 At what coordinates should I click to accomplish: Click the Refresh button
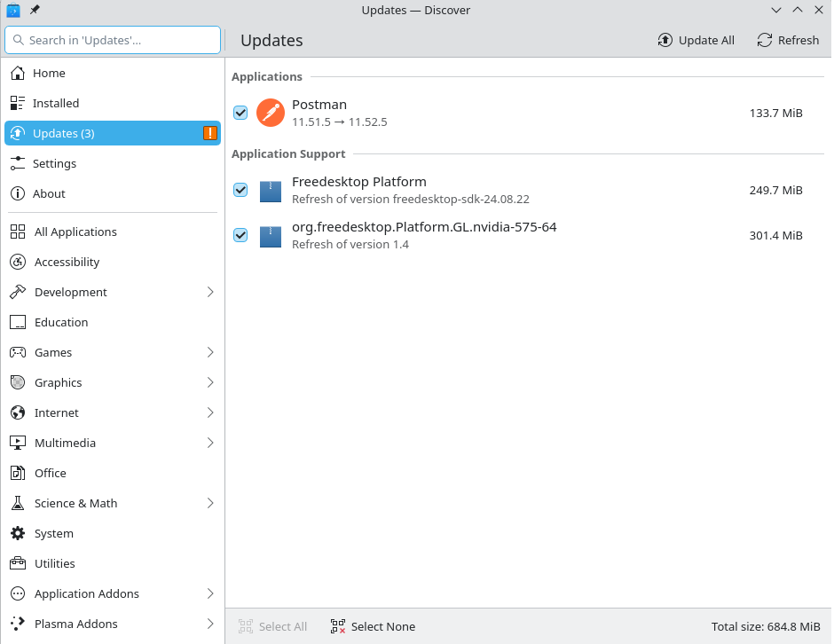pos(788,41)
